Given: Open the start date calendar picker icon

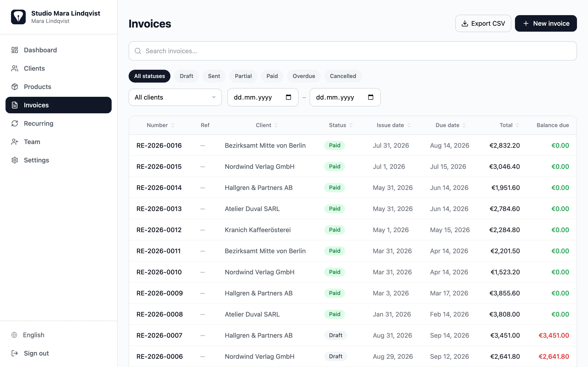Looking at the screenshot, I should pyautogui.click(x=288, y=97).
